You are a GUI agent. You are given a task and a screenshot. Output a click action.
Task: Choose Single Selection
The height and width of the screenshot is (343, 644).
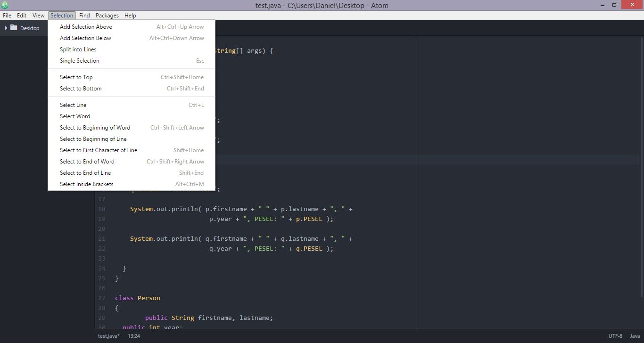point(132,61)
